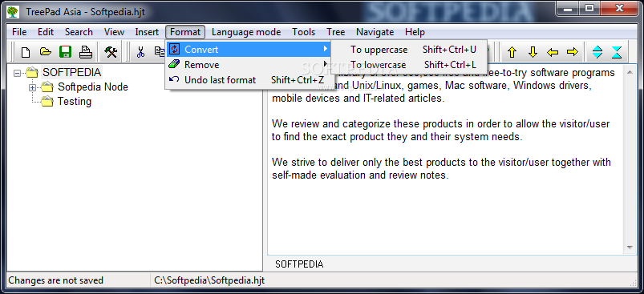Click in 'mobile devices and IT-related articles' line
Image resolution: width=644 pixels, height=294 pixels.
[358, 99]
